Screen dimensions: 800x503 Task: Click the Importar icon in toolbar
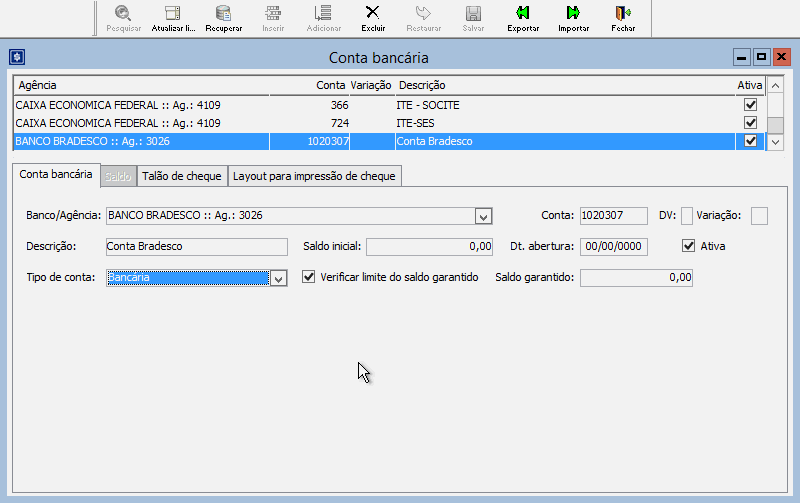pyautogui.click(x=573, y=13)
